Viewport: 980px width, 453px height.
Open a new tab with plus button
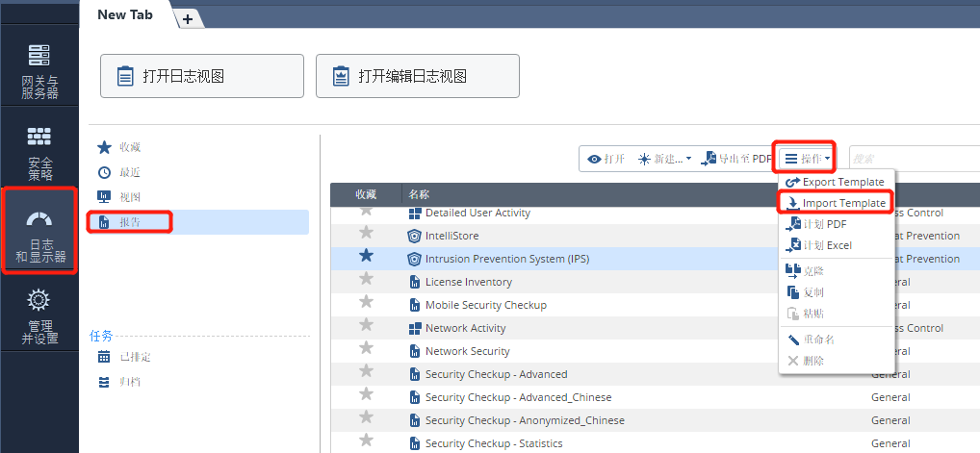coord(188,19)
